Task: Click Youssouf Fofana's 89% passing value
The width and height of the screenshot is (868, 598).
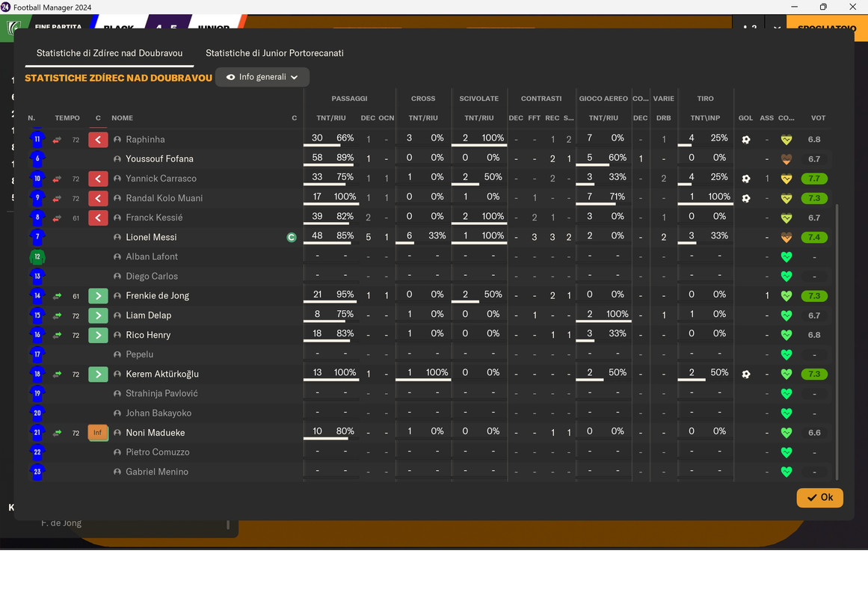Action: (345, 158)
